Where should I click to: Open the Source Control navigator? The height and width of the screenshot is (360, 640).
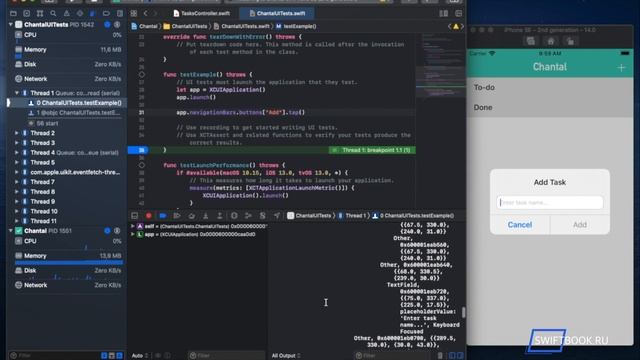(x=27, y=13)
